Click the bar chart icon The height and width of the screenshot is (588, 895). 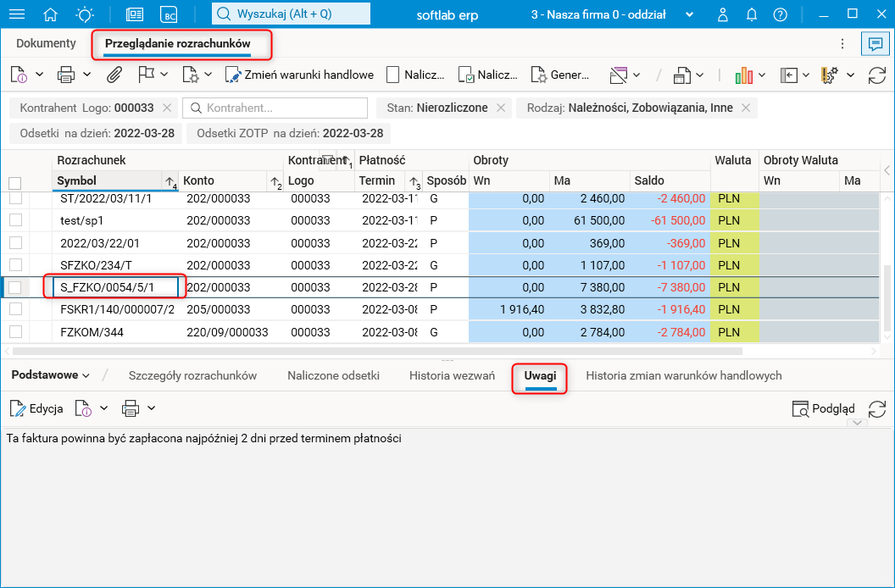pyautogui.click(x=744, y=75)
